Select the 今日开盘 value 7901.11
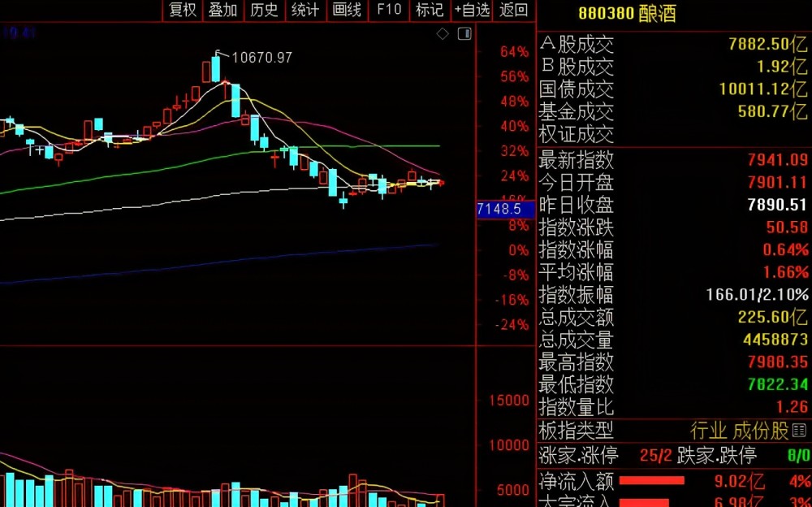This screenshot has height=507, width=812. coord(777,183)
